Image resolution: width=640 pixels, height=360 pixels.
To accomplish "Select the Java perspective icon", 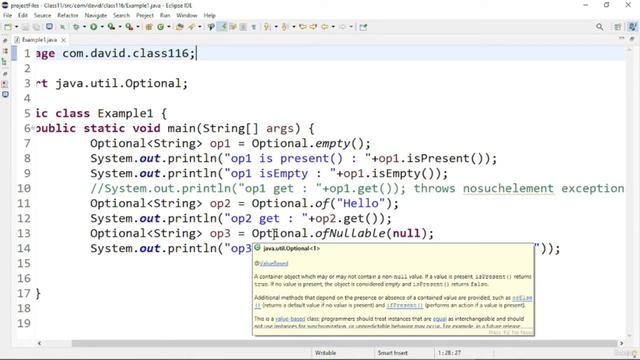I will point(632,27).
